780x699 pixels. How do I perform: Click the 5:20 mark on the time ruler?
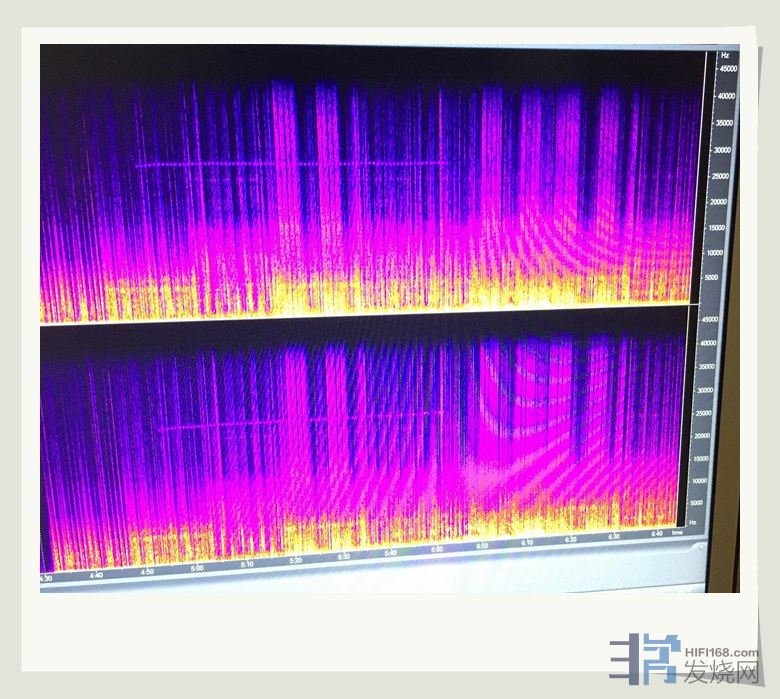295,560
